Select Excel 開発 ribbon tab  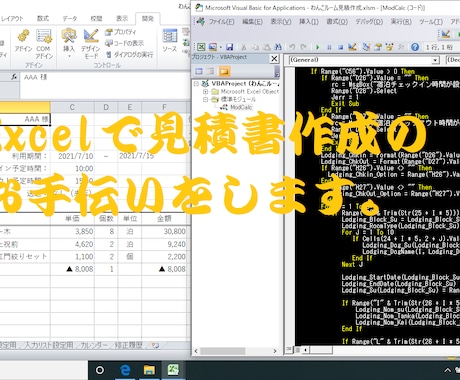pos(148,19)
